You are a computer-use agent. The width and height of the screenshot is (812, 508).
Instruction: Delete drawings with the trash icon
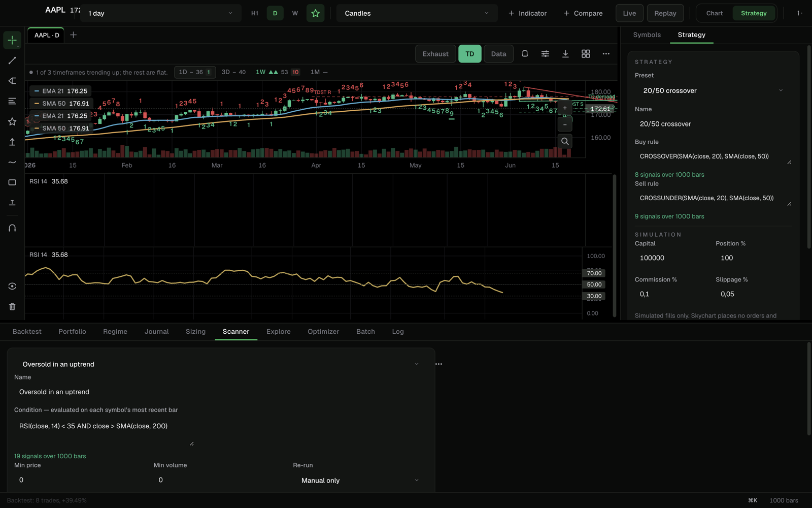pyautogui.click(x=12, y=306)
